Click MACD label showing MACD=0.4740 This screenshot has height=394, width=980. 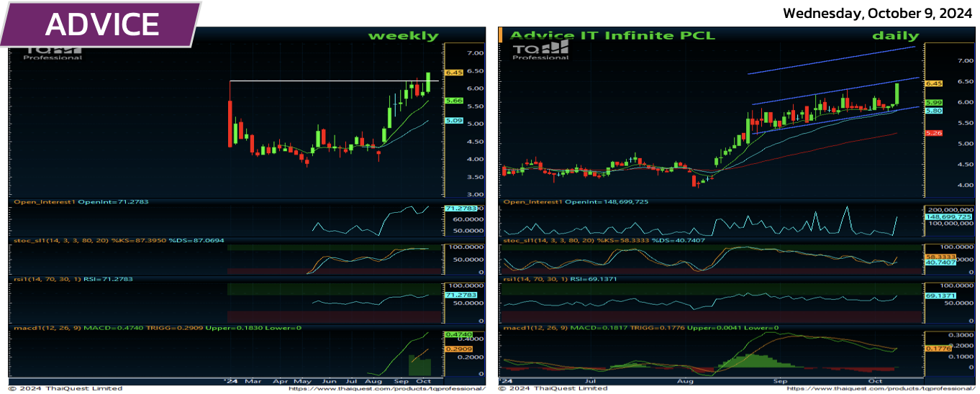tap(158, 328)
